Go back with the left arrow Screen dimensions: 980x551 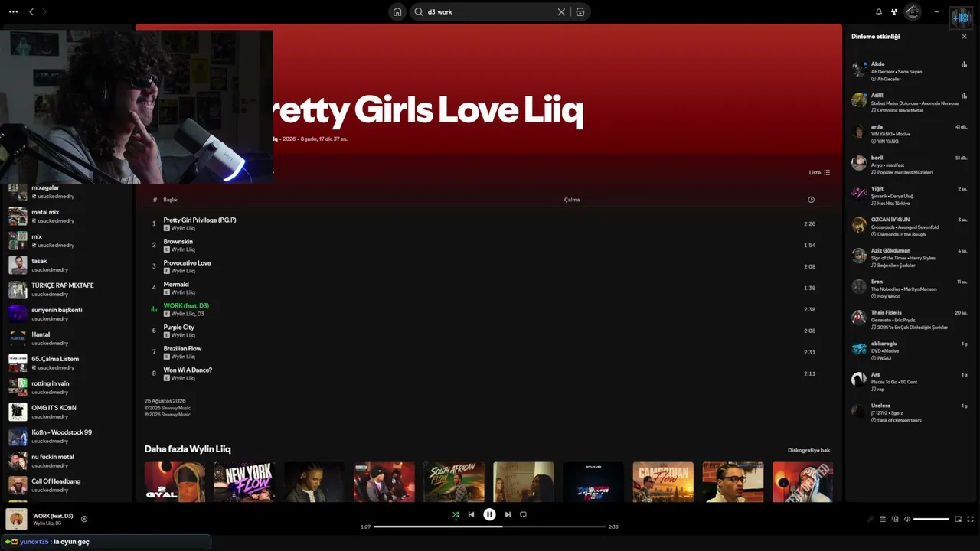(31, 11)
